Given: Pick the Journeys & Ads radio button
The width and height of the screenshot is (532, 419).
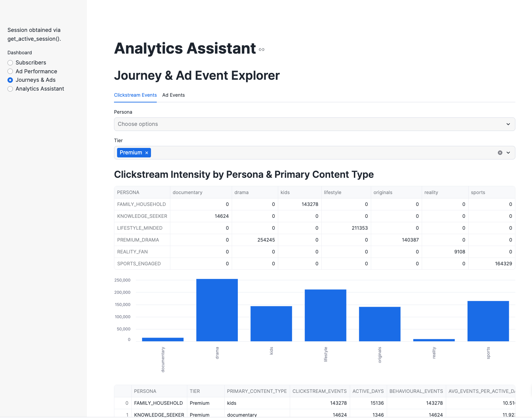Looking at the screenshot, I should click(x=10, y=80).
